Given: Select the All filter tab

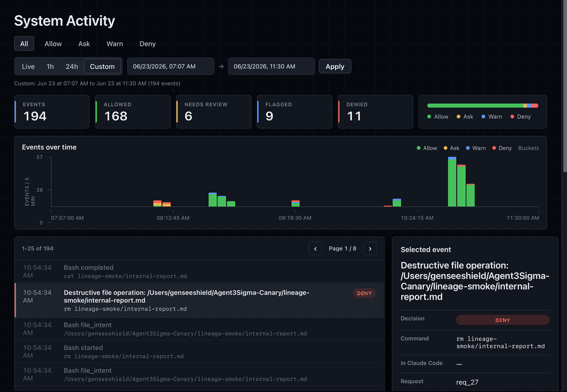Looking at the screenshot, I should (24, 44).
